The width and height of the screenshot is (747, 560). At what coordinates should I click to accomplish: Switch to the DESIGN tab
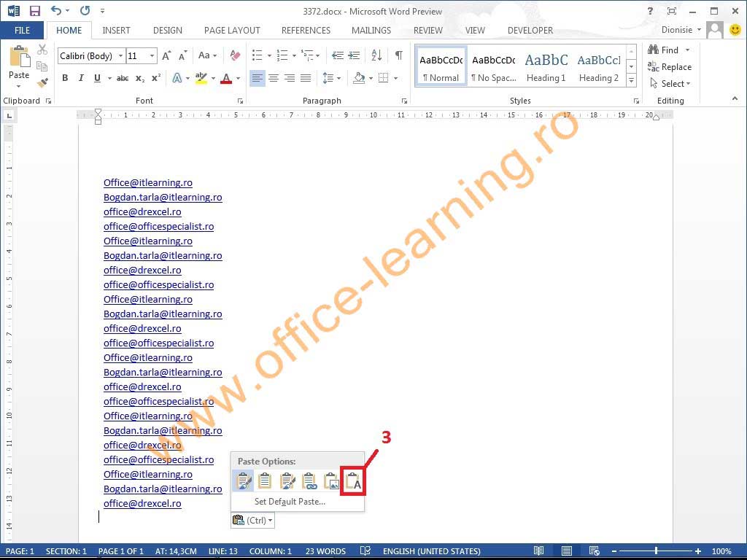(168, 31)
